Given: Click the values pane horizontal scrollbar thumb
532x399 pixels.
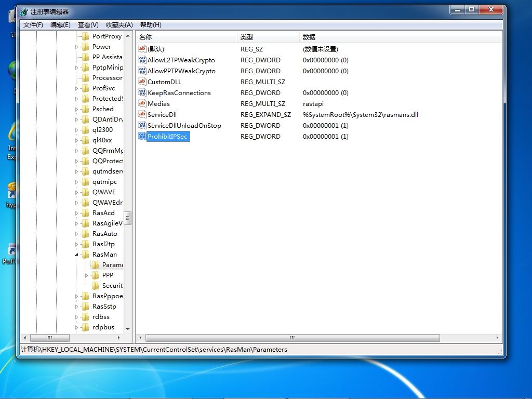Looking at the screenshot, I should coord(292,338).
